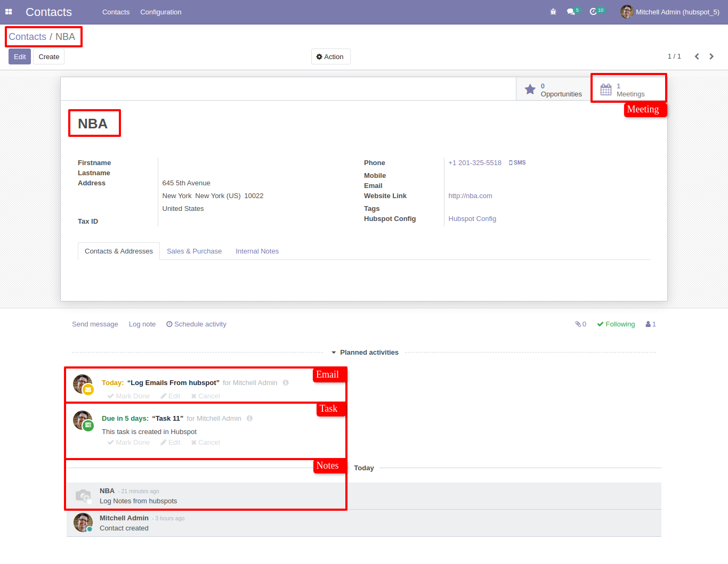Collapse the Planned activities section
The width and height of the screenshot is (728, 564).
[365, 353]
